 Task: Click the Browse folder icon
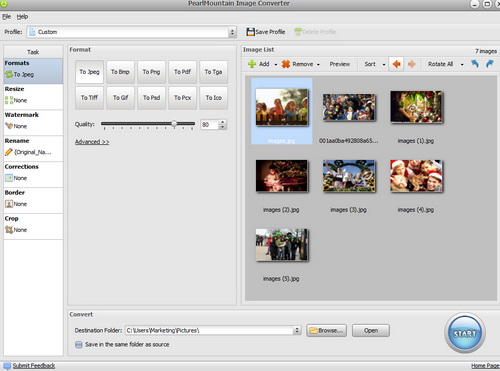(x=313, y=331)
